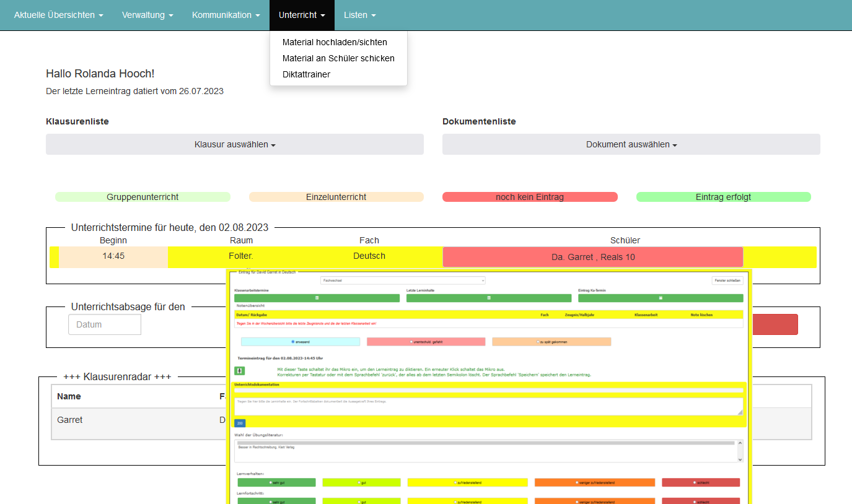
Task: Expand the 'Klausur auswählen' dropdown
Action: point(235,144)
